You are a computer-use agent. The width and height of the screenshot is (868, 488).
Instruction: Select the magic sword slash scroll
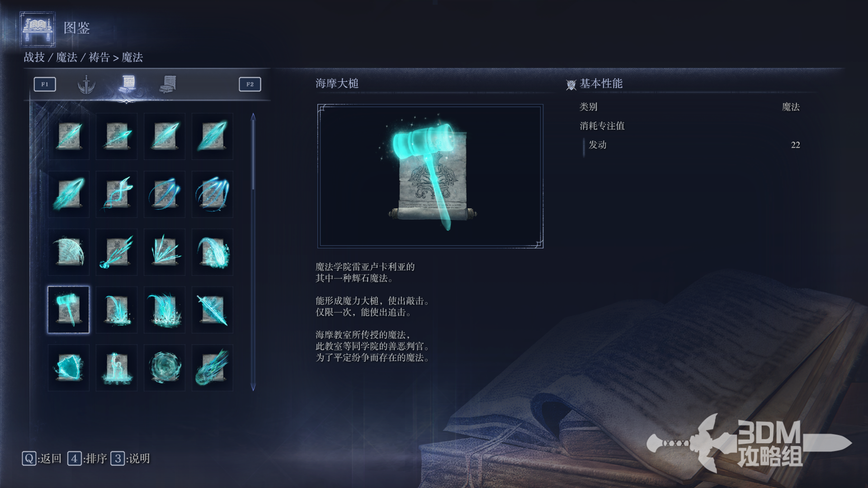[x=212, y=310]
